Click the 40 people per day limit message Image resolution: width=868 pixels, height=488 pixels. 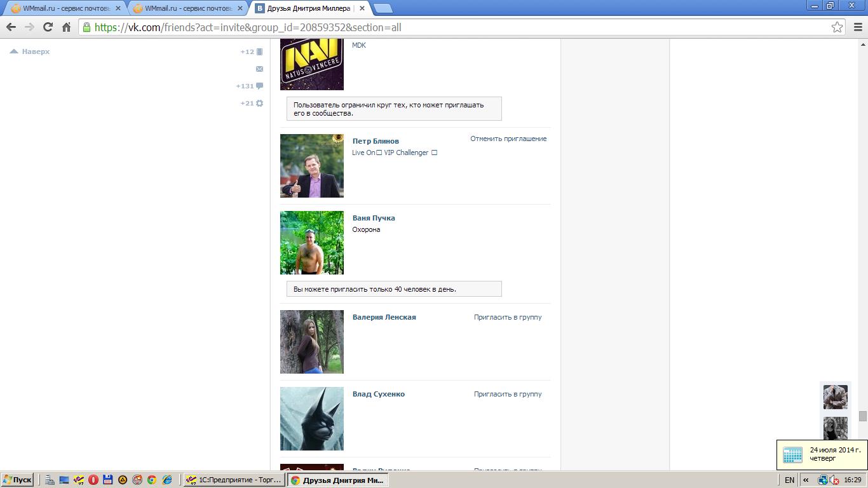click(394, 289)
